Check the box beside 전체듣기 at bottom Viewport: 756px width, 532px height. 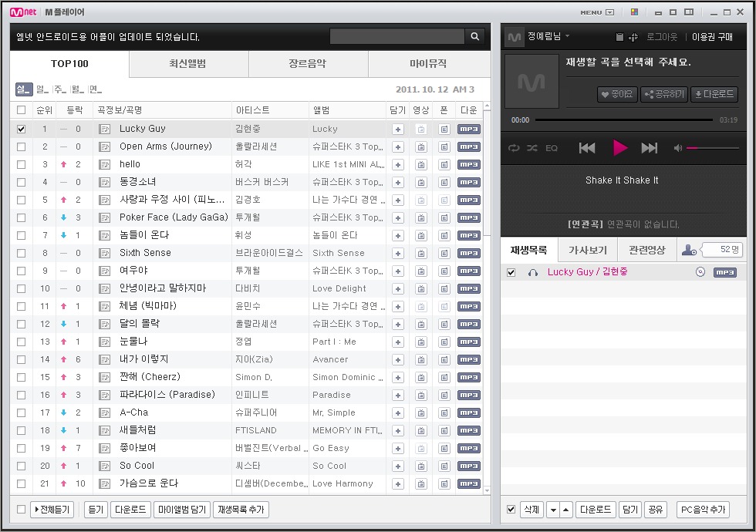coord(22,510)
